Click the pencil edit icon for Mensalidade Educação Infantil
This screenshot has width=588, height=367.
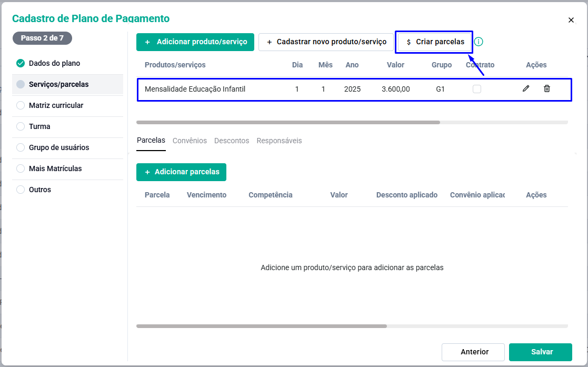click(526, 88)
